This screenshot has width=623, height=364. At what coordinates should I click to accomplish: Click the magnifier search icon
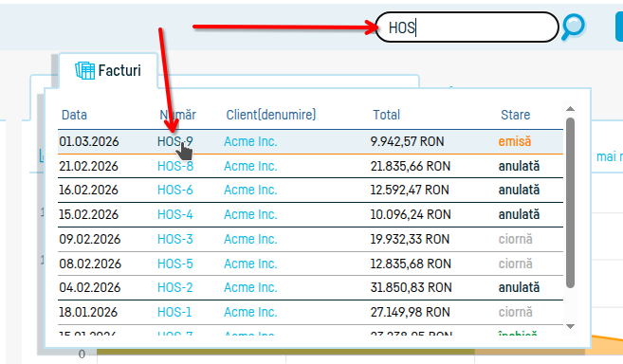tap(573, 27)
